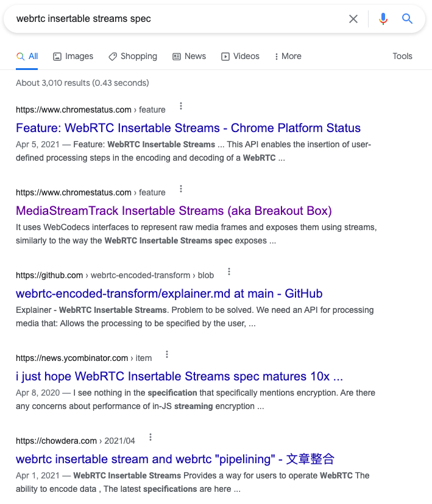This screenshot has height=504, width=432.
Task: Click the News newspaper icon
Action: 177,57
